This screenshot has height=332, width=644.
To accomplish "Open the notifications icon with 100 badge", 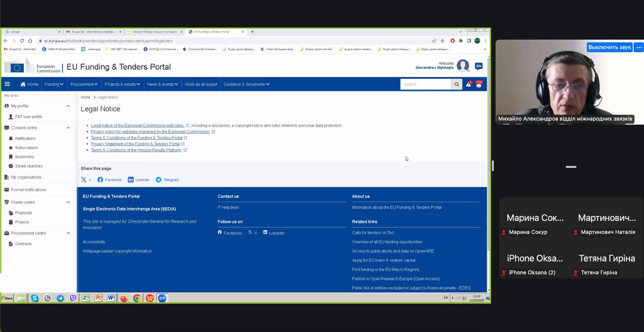I will pos(478,84).
